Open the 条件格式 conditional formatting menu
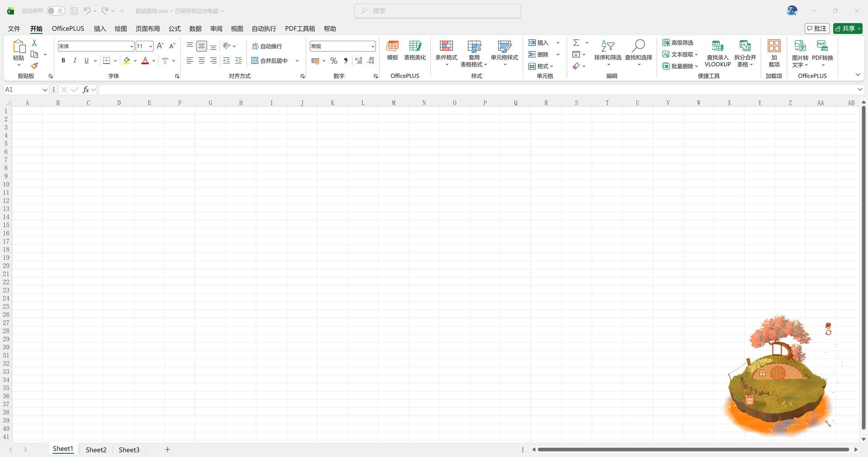This screenshot has height=457, width=868. pyautogui.click(x=446, y=54)
